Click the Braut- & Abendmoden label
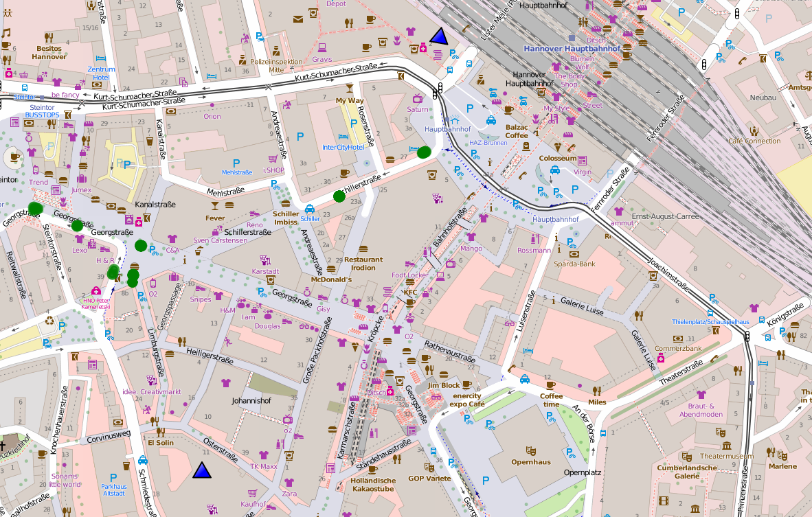This screenshot has width=812, height=517. 701,410
